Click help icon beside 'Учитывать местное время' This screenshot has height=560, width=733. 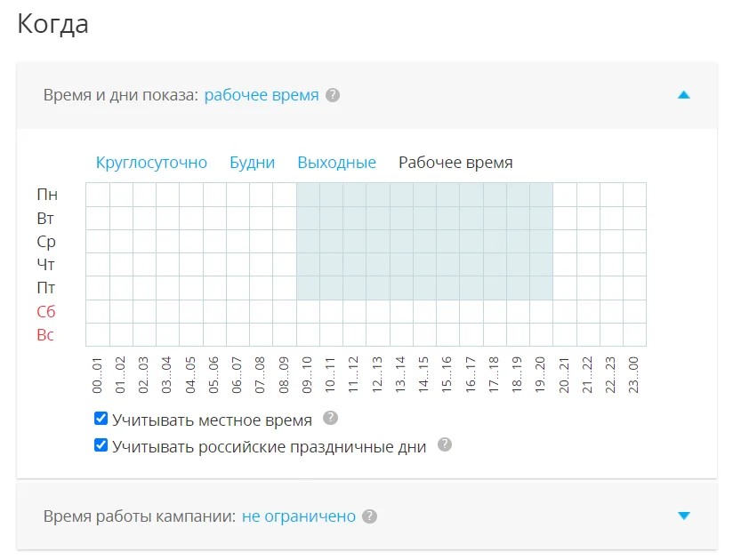[330, 418]
